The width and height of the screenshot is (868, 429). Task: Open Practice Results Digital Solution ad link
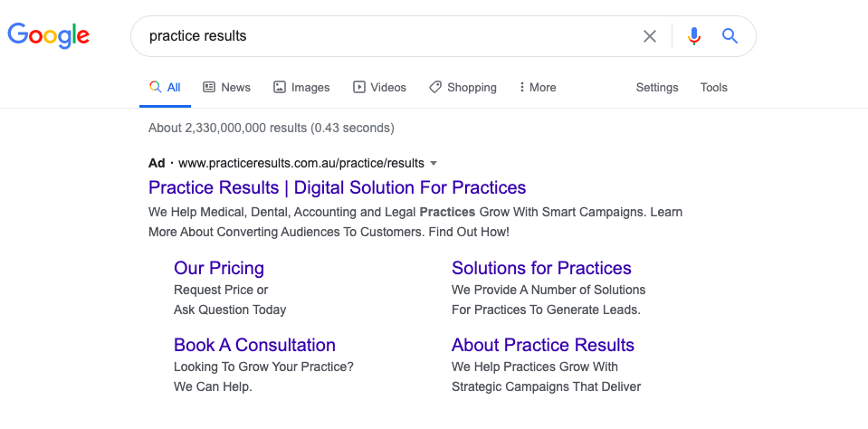click(x=337, y=188)
